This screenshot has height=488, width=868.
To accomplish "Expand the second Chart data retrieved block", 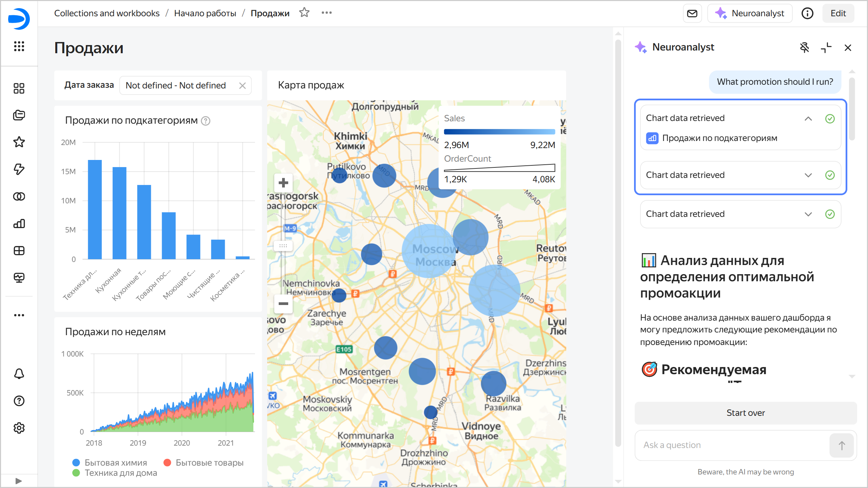I will [x=808, y=175].
